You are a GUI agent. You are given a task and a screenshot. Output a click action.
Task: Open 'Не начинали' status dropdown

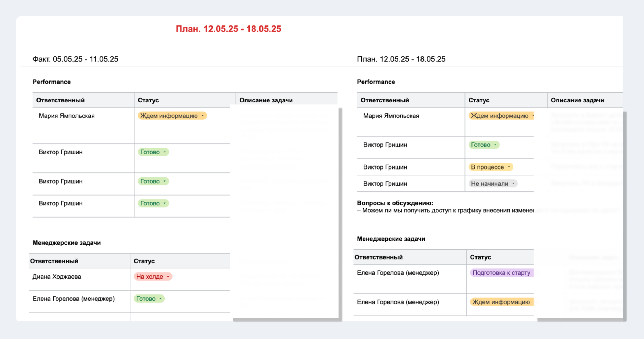tap(493, 184)
